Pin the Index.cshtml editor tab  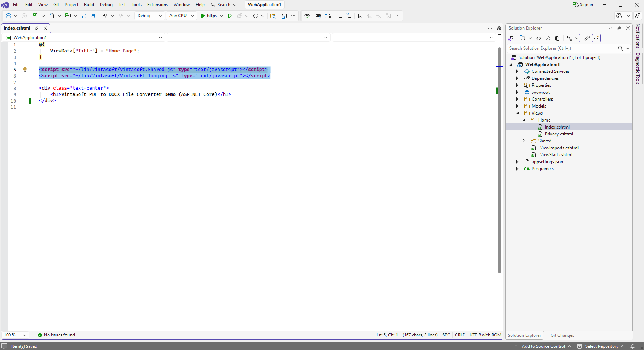point(37,28)
